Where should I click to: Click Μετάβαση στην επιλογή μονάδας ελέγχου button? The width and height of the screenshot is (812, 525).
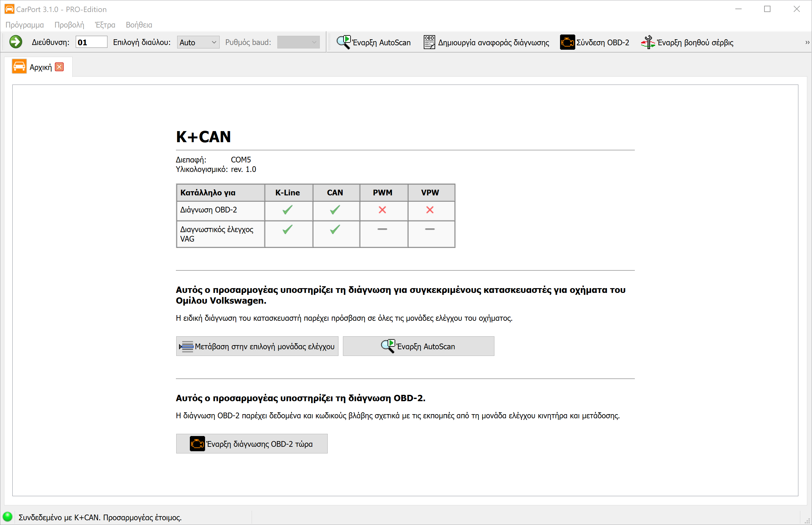coord(257,346)
